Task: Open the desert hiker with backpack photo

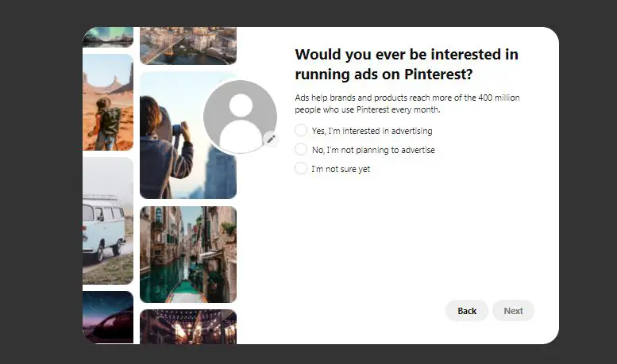Action: tap(108, 102)
